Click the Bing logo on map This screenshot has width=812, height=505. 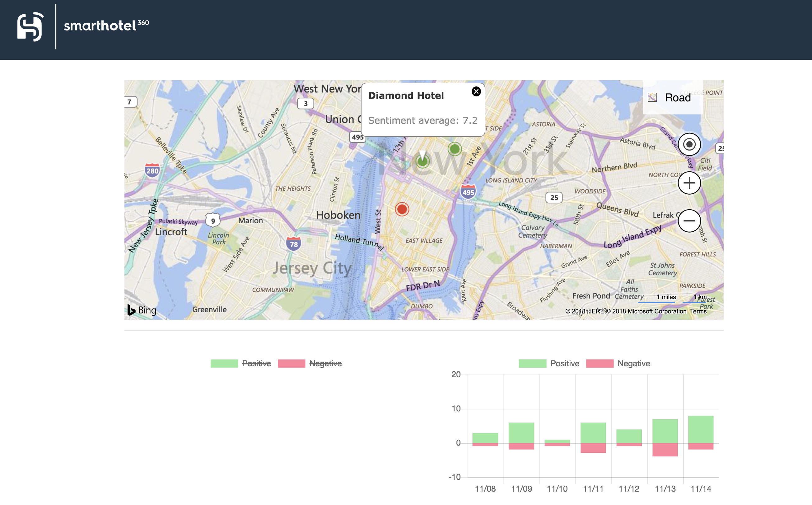142,310
